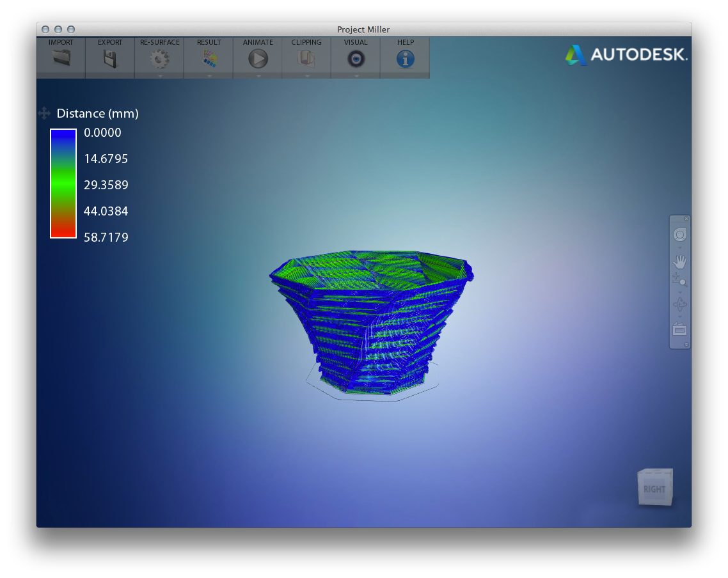Open the Result color palette tool
Viewport: 728px width, 578px height.
pos(209,59)
